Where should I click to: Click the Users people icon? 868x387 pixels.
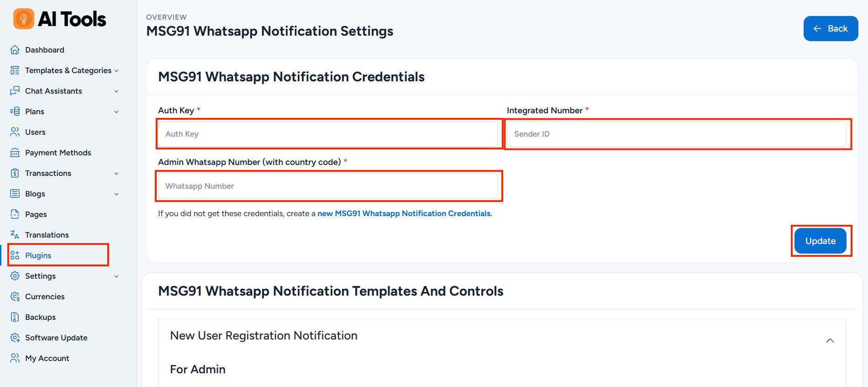tap(15, 132)
